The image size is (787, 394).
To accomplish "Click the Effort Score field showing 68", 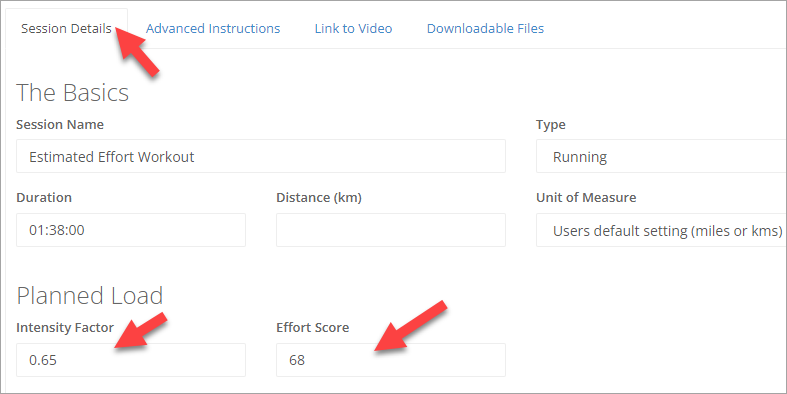I will [x=391, y=360].
